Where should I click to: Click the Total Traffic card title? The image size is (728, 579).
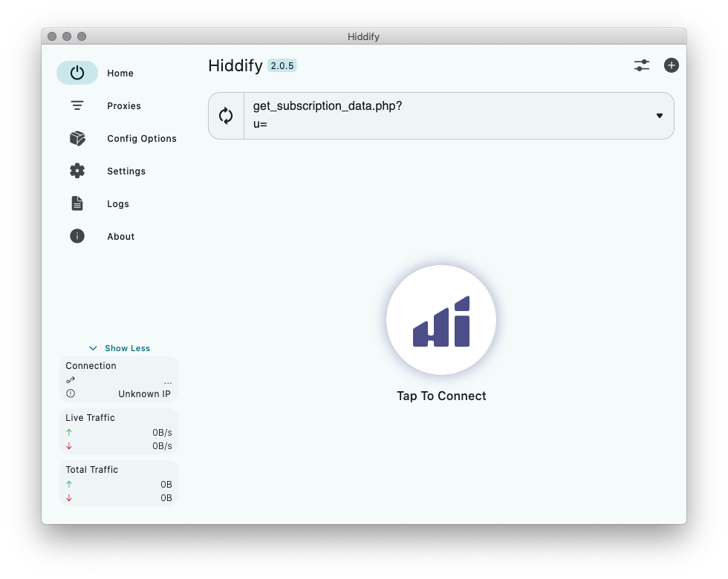tap(92, 469)
